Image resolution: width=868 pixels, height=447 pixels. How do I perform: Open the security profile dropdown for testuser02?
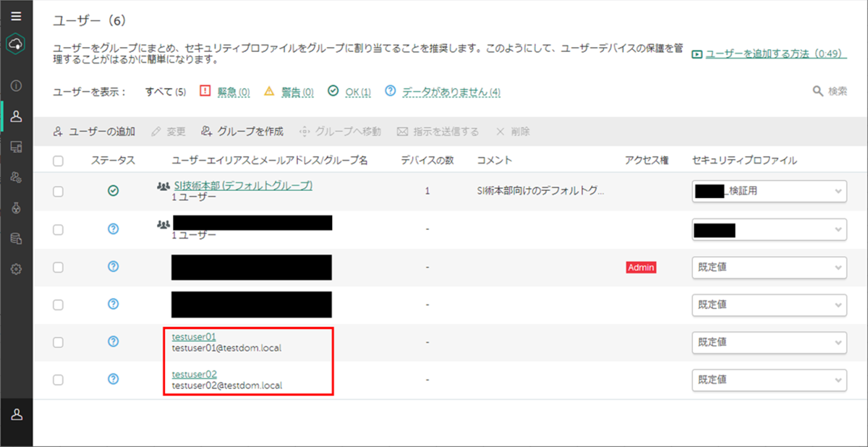tap(769, 380)
